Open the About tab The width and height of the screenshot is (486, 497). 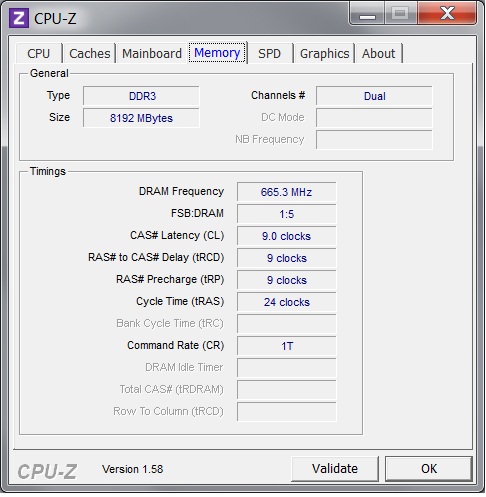(379, 53)
